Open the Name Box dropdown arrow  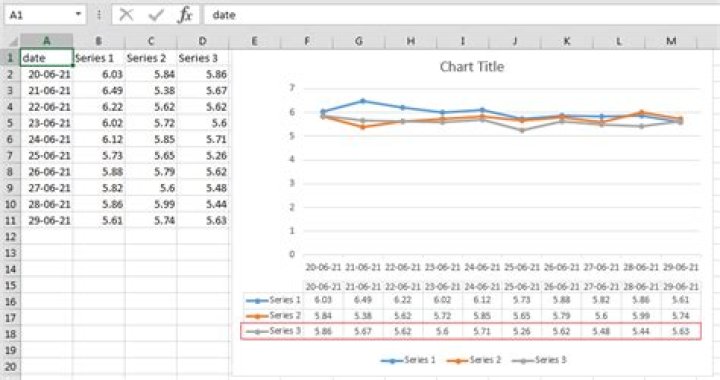79,15
